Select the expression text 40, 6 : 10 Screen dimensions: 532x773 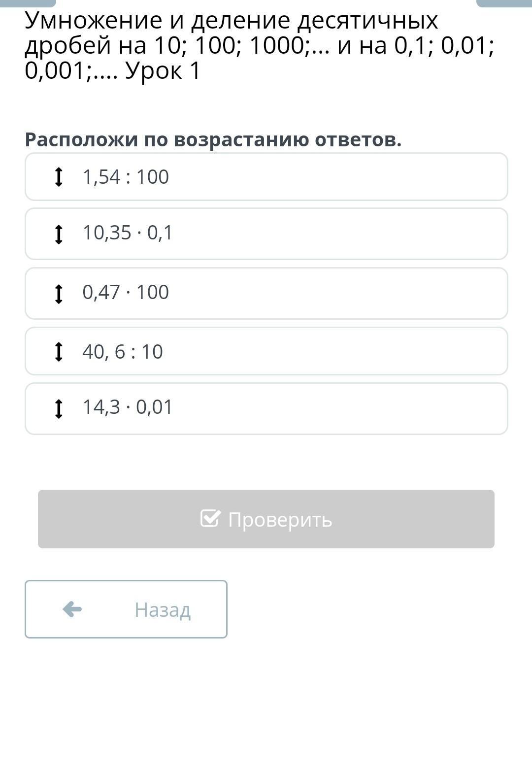123,352
